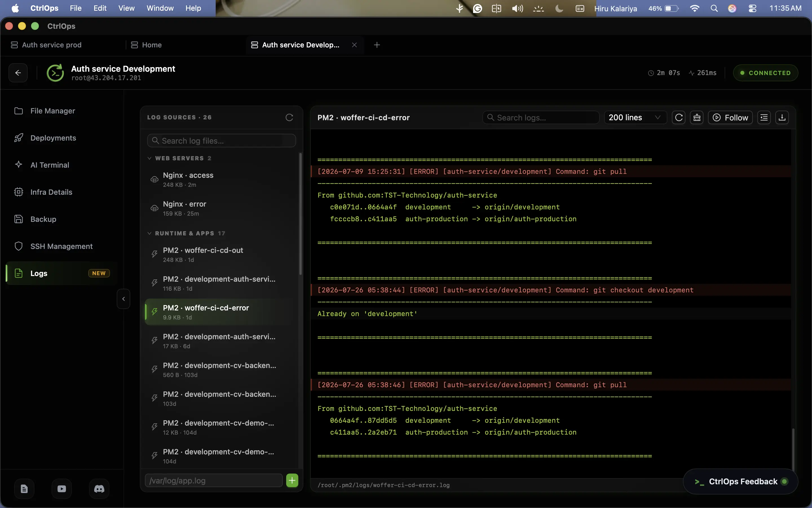This screenshot has height=508, width=812.
Task: Click the 2026-07-09 15:25:31 error line
Action: 551,171
